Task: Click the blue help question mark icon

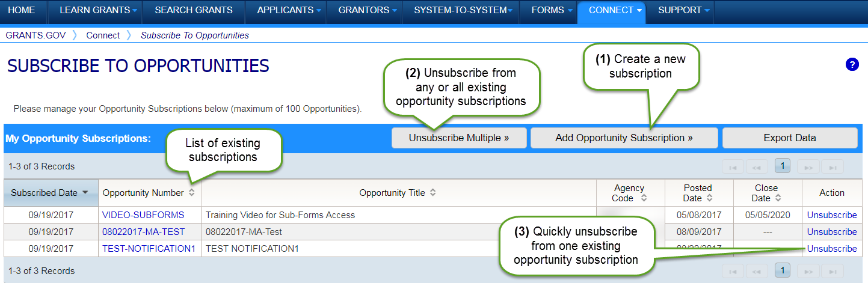Action: coord(852,65)
